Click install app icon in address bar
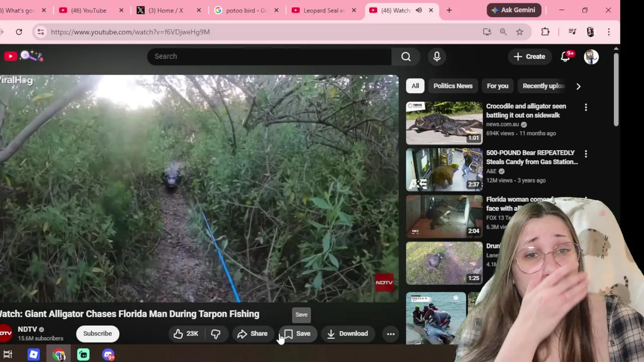 click(x=487, y=32)
